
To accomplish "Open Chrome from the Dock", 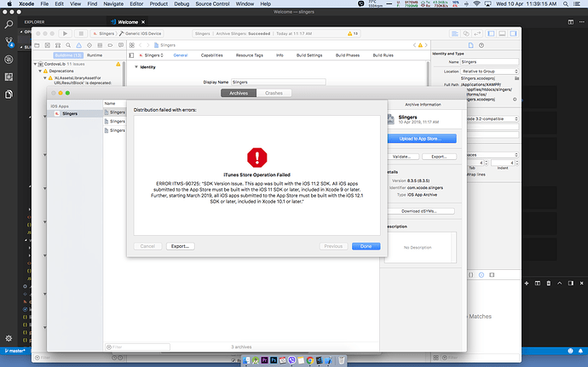I will tap(309, 360).
